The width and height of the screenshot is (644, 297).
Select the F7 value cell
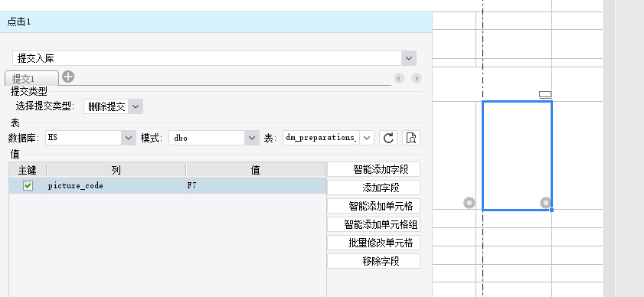pos(257,186)
